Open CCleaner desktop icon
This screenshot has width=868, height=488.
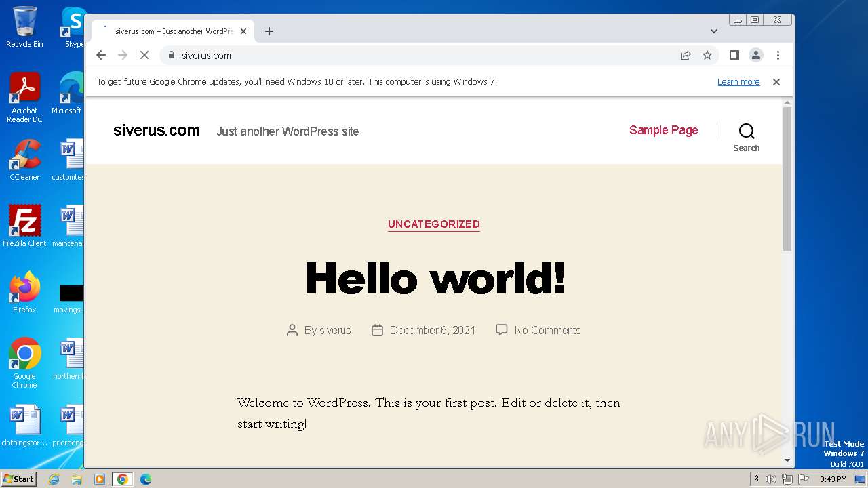[24, 160]
